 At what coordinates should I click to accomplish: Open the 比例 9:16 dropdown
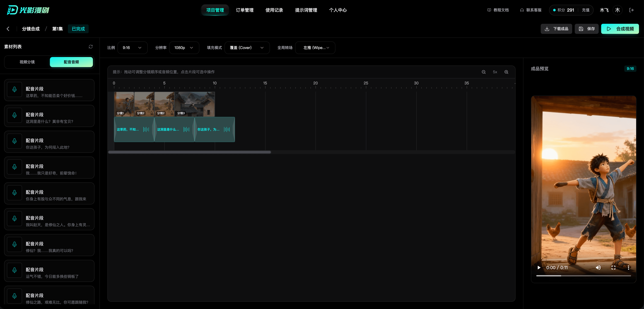click(x=132, y=48)
